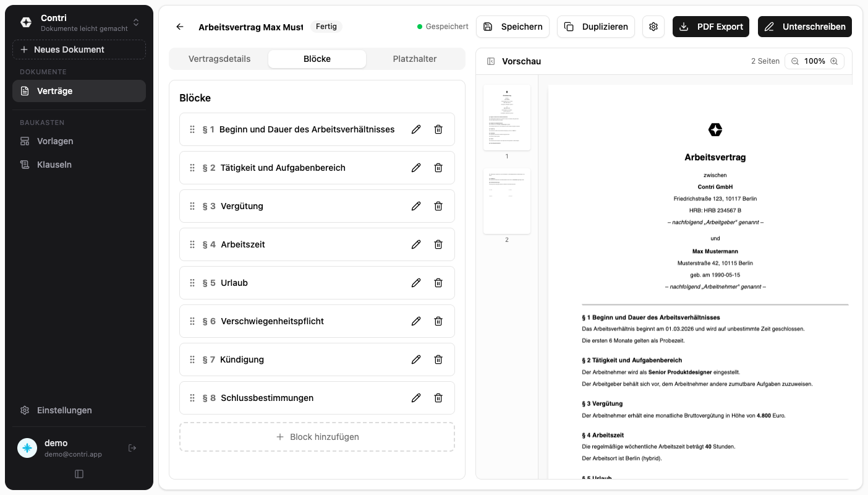Switch to the Vertragsdetails tab

219,59
